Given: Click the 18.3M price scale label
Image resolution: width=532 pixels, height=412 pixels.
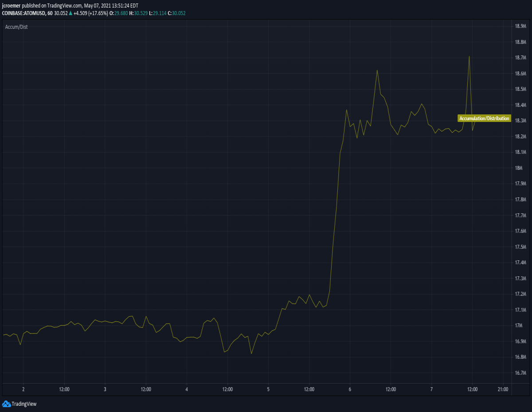Looking at the screenshot, I should pyautogui.click(x=520, y=121).
